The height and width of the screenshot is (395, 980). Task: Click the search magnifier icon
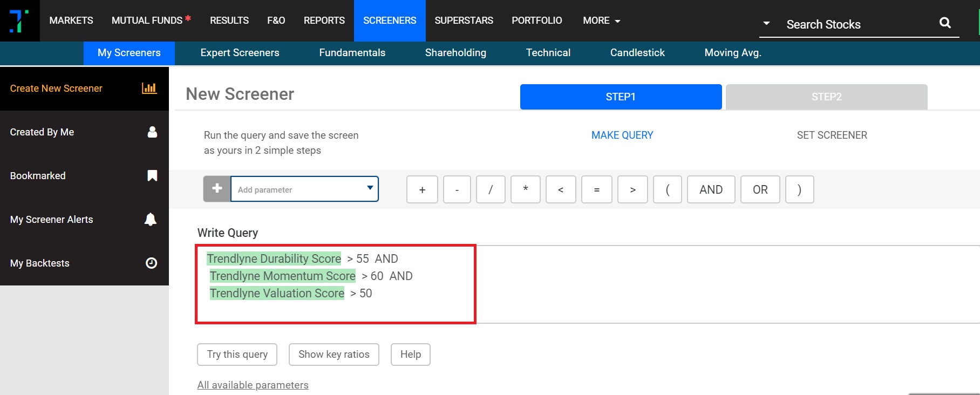(944, 23)
